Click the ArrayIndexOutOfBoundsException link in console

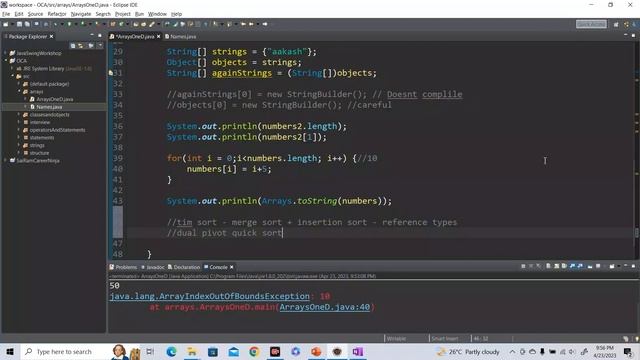click(x=209, y=296)
